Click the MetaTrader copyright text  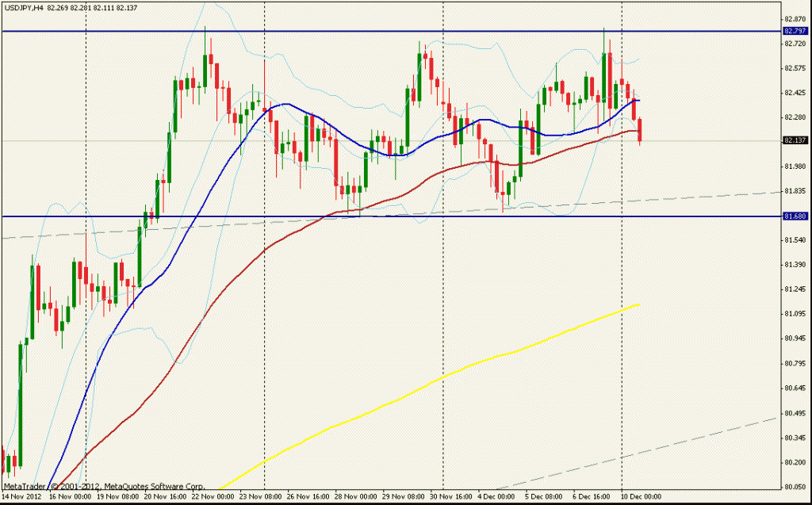tap(105, 486)
